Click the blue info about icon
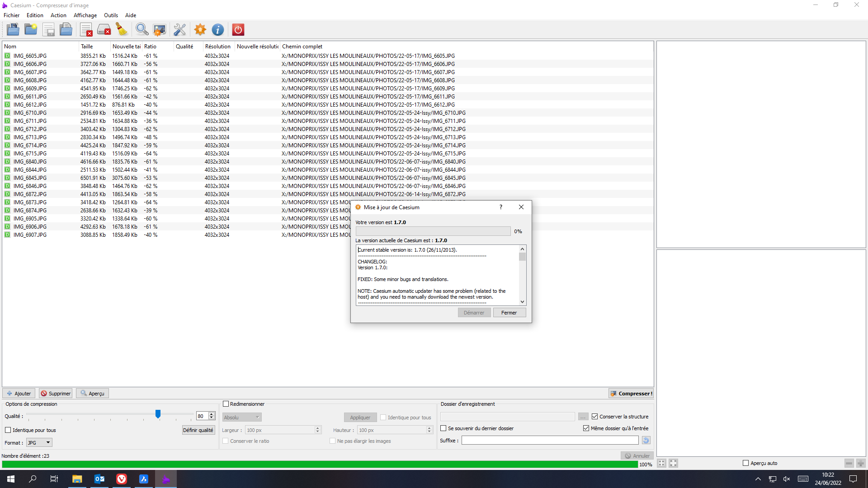 click(x=218, y=30)
